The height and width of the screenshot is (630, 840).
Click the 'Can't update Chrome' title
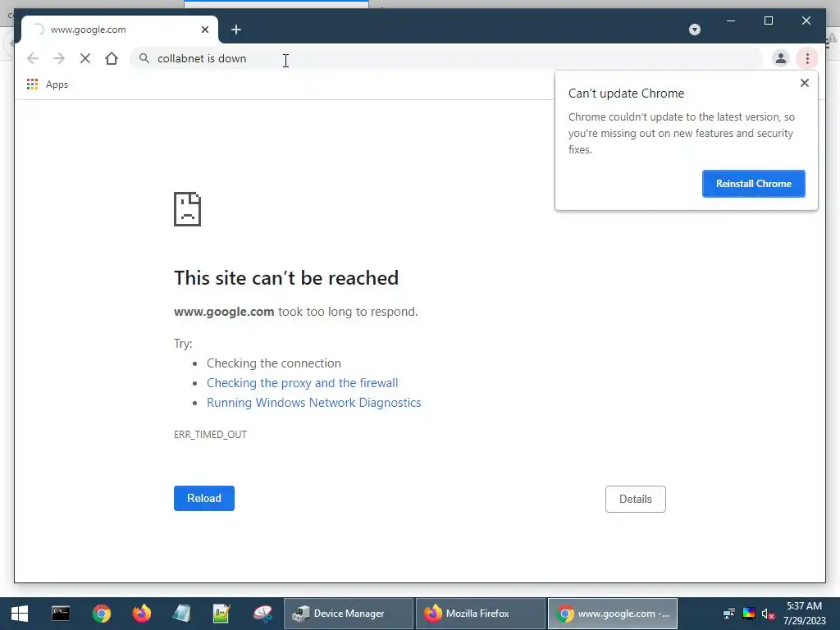[626, 94]
